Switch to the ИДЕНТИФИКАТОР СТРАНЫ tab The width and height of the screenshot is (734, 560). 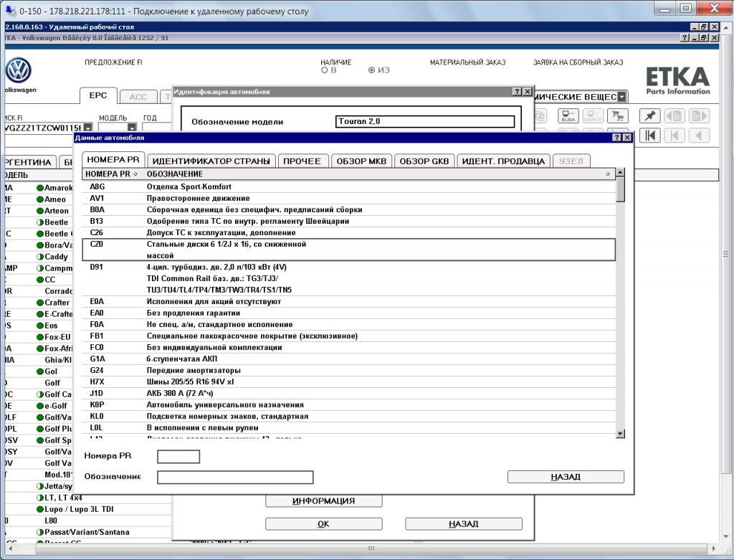click(211, 161)
